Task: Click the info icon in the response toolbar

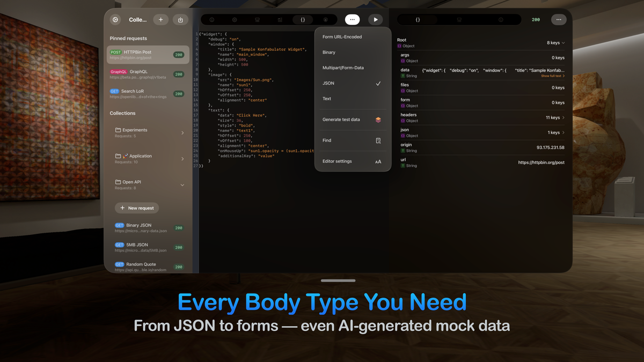Action: pos(500,19)
